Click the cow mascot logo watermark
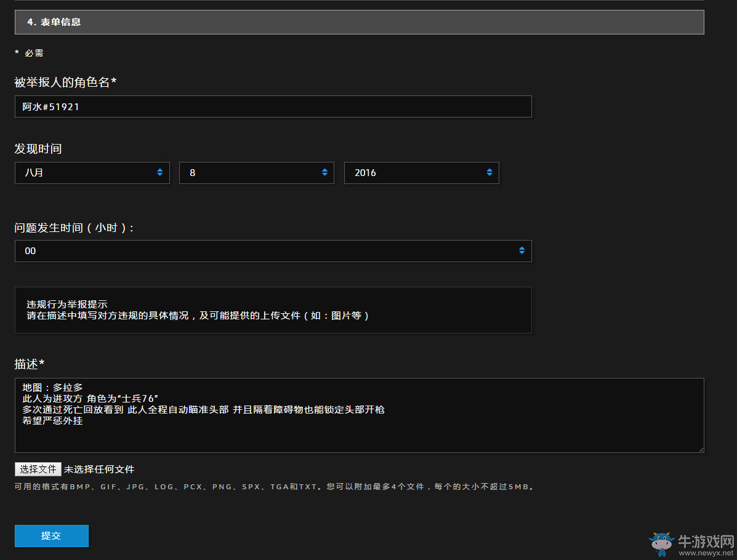Viewport: 737px width, 560px height. [662, 544]
